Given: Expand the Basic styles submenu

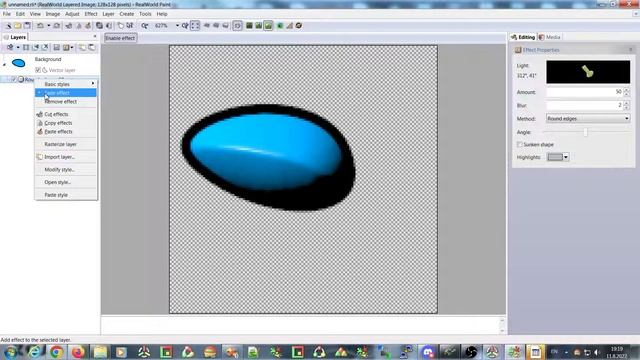Looking at the screenshot, I should coord(66,84).
